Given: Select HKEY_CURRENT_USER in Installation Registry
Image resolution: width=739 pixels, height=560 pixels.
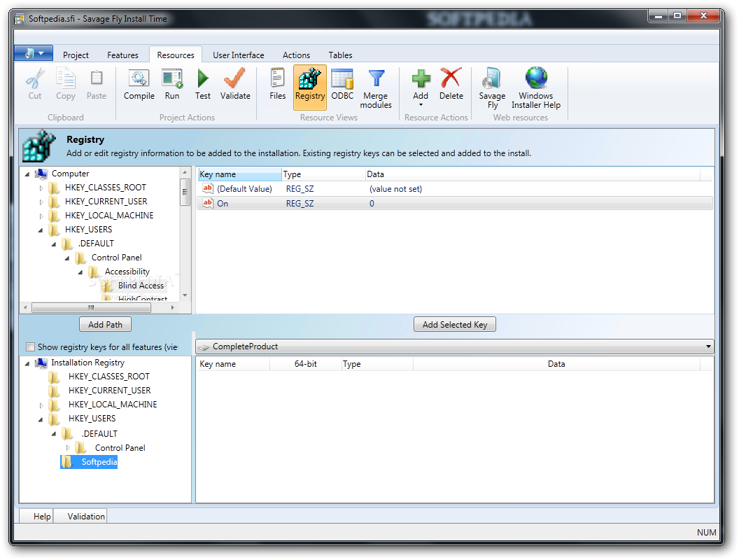Looking at the screenshot, I should coord(109,391).
